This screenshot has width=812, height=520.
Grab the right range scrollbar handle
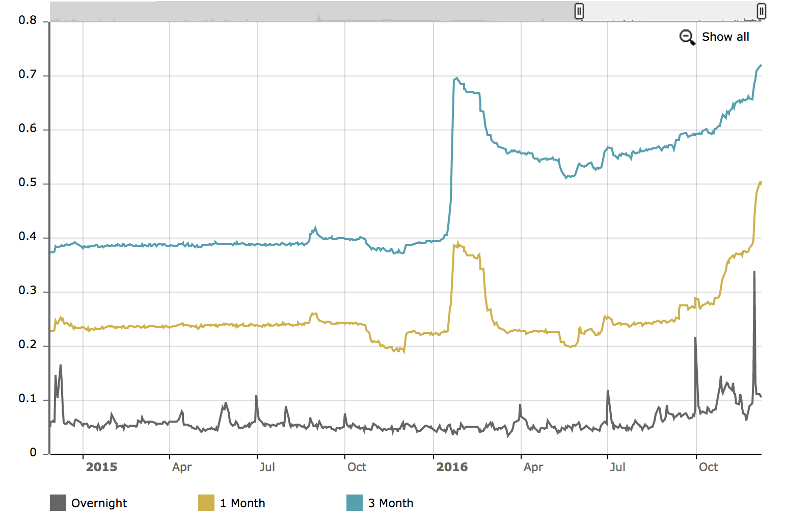coord(761,11)
